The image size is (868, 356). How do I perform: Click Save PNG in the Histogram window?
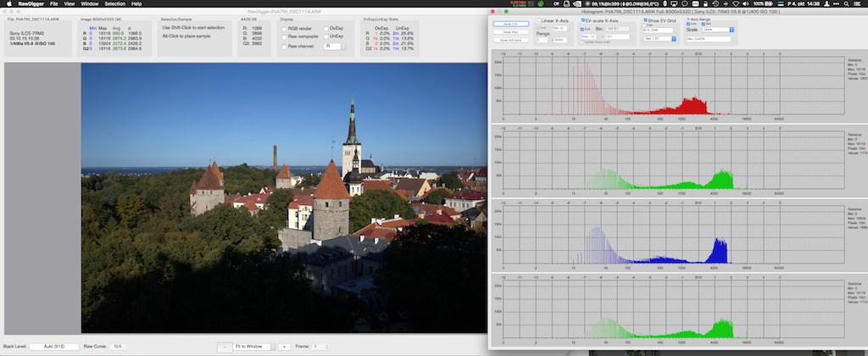tap(511, 31)
